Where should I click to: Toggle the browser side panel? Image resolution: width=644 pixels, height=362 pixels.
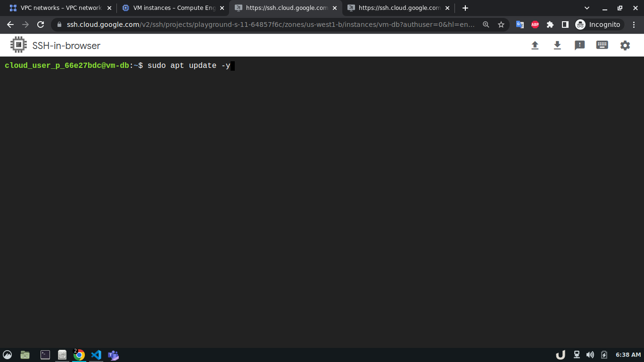(565, 25)
